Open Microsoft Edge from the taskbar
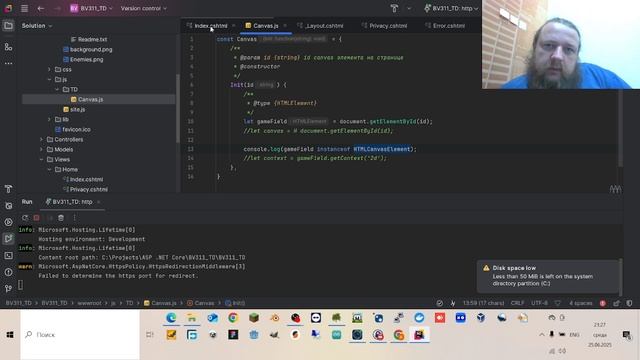Image resolution: width=640 pixels, height=360 pixels. [x=171, y=318]
